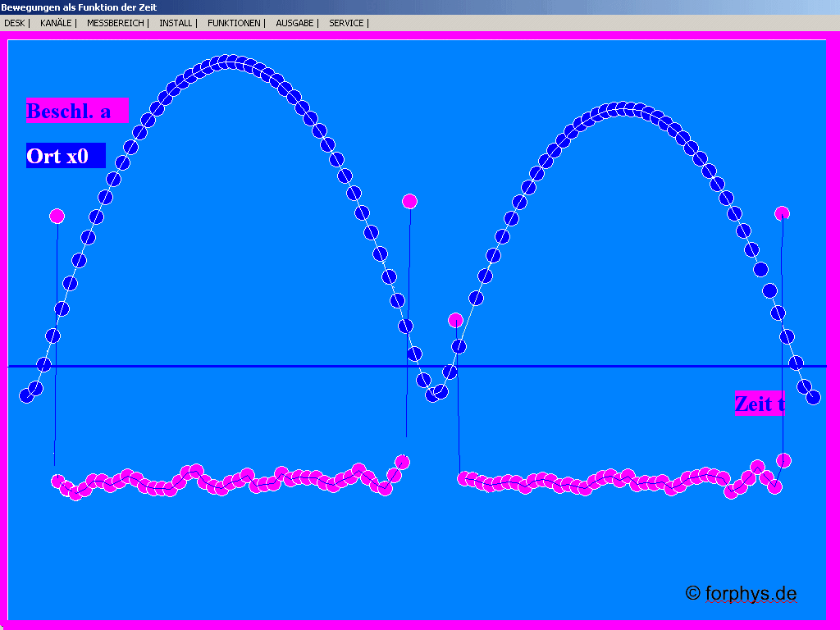Open the KANÄLE menu

coord(56,23)
